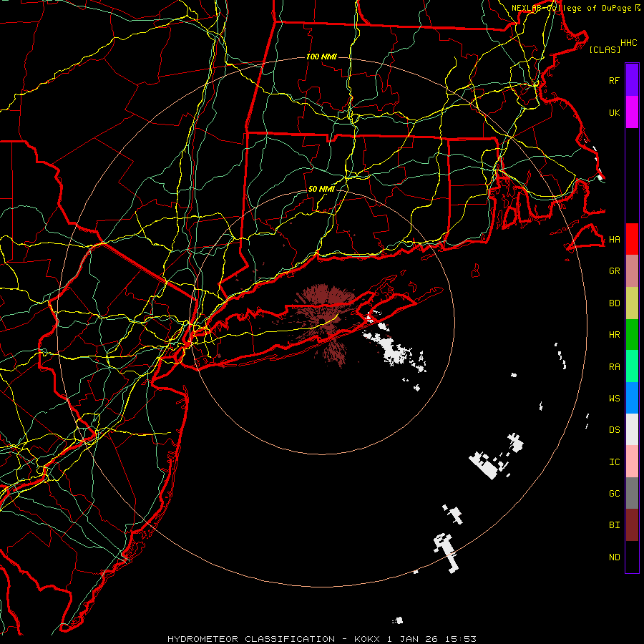Viewport: 644px width, 644px height.
Task: Click the DS legend label
Action: coord(614,429)
